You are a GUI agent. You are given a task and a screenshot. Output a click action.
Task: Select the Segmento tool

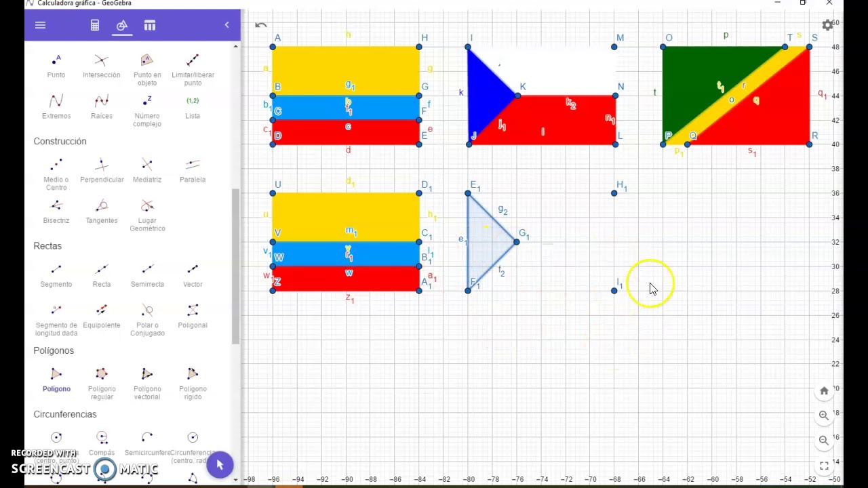click(56, 275)
